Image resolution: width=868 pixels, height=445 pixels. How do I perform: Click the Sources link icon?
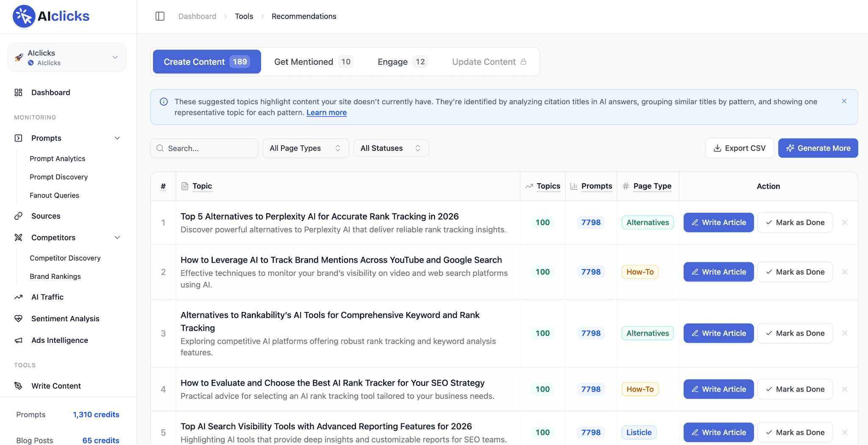pyautogui.click(x=18, y=216)
